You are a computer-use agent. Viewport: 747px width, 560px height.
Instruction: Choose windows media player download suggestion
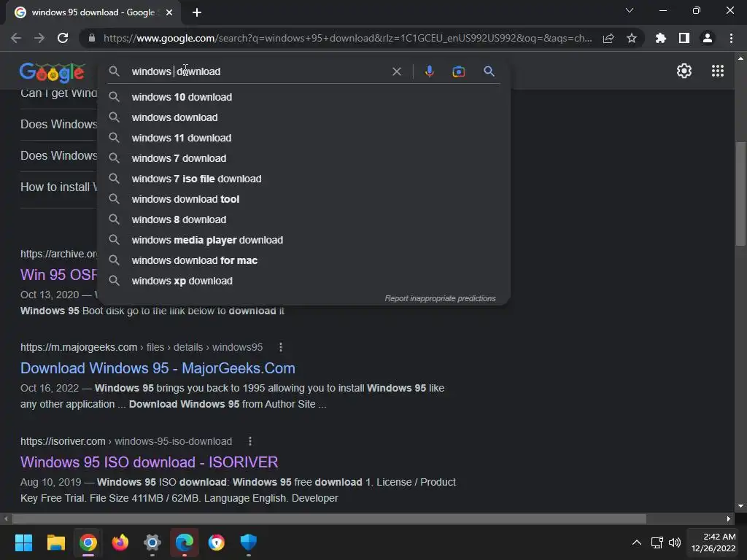click(x=303, y=241)
